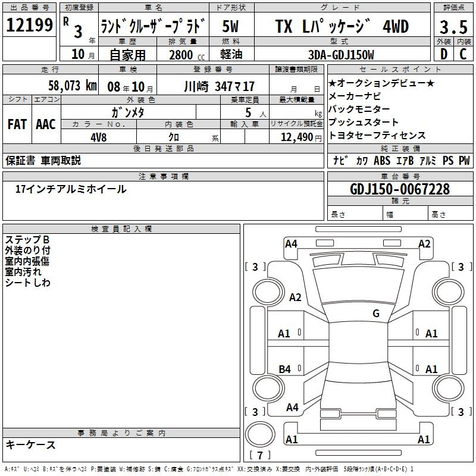Click chassis number GDJ150-0067228
The width and height of the screenshot is (476, 476).
(x=399, y=189)
